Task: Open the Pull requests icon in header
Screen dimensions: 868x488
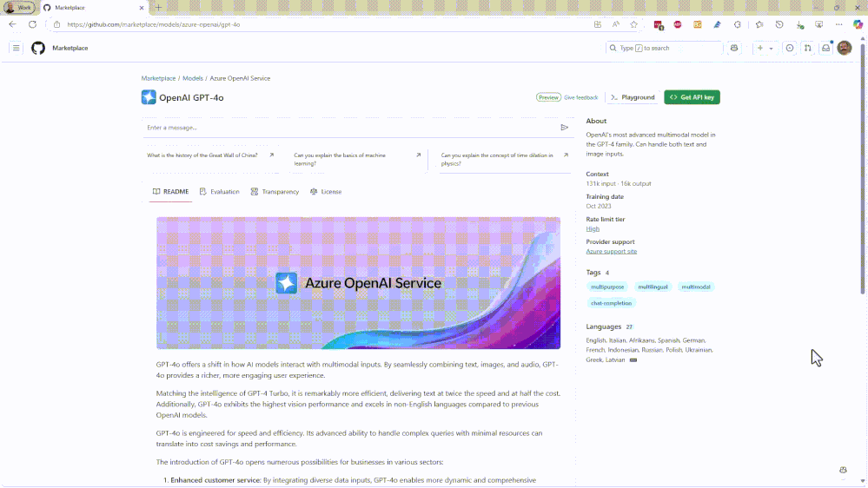Action: (808, 48)
